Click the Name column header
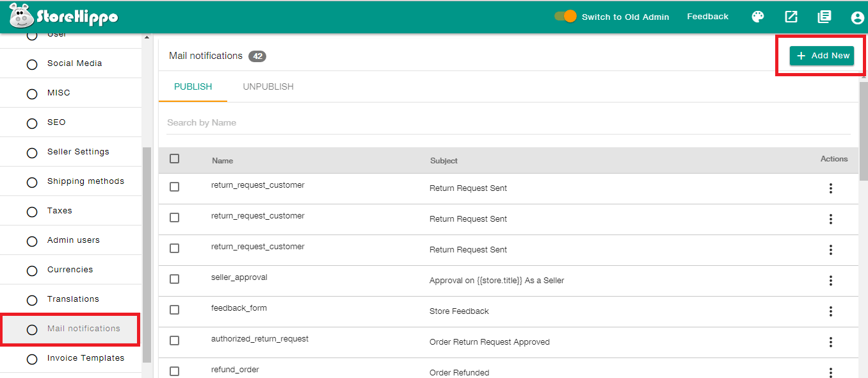Viewport: 868px width, 378px height. (223, 161)
